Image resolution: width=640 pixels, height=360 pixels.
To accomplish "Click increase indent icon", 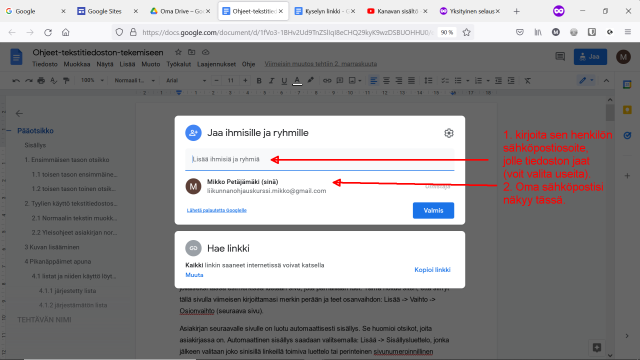I will pos(511,81).
